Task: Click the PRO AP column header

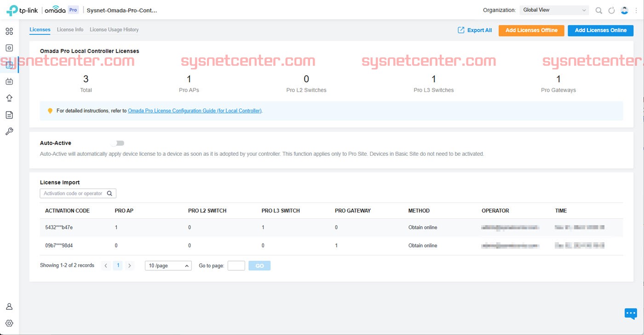Action: [x=124, y=210]
